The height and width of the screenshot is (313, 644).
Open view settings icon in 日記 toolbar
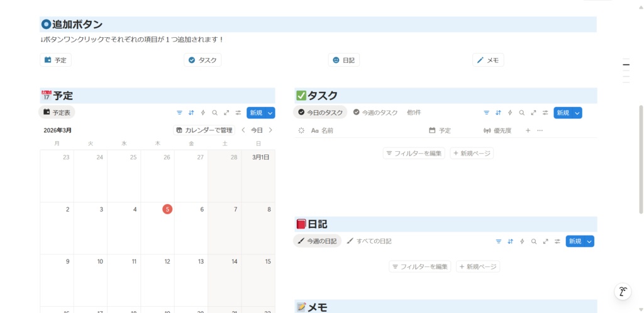(557, 241)
